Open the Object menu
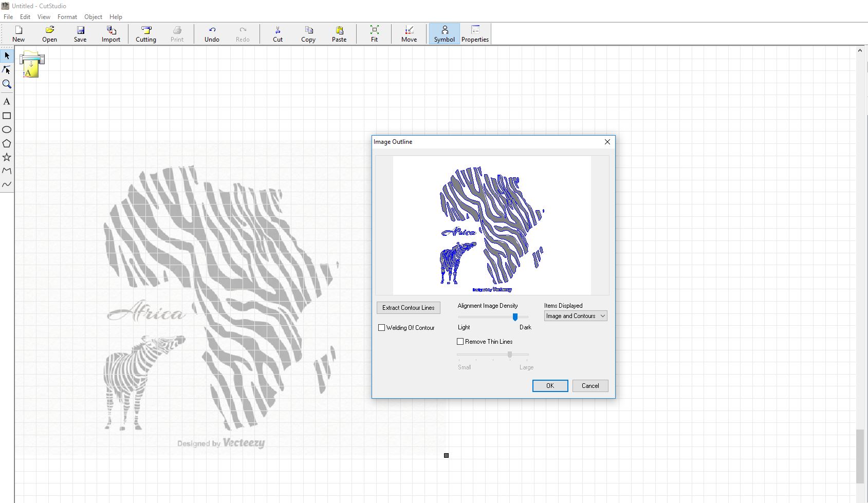 point(93,17)
